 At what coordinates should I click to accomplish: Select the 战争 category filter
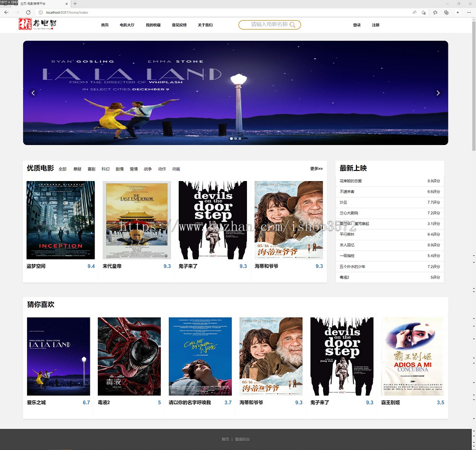pyautogui.click(x=148, y=169)
